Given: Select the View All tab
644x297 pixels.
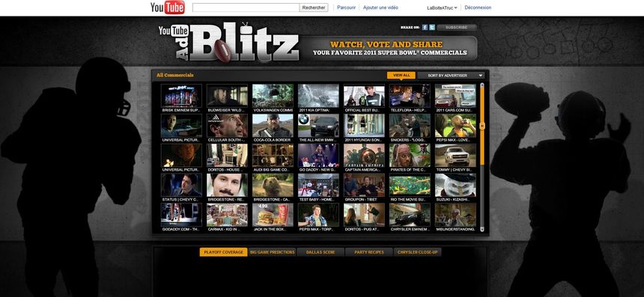Looking at the screenshot, I should (x=401, y=76).
